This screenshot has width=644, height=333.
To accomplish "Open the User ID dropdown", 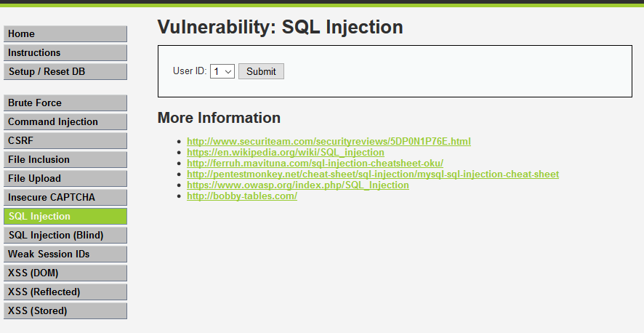I will 222,71.
